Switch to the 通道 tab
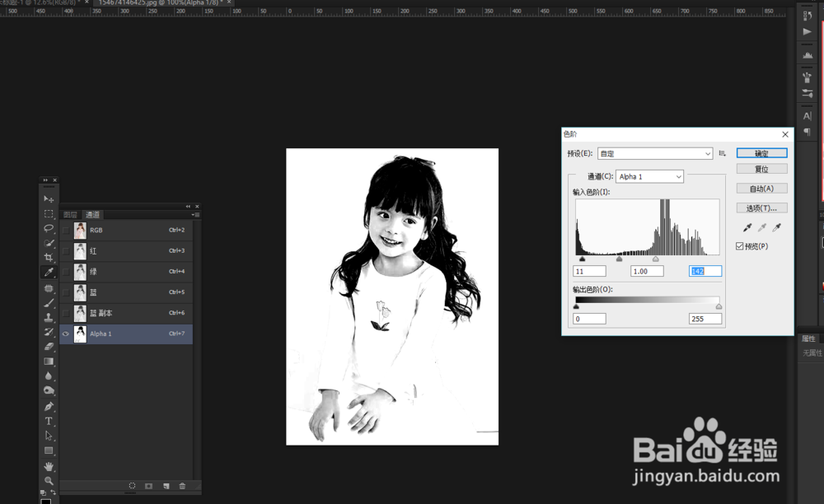Image resolution: width=824 pixels, height=504 pixels. [92, 215]
